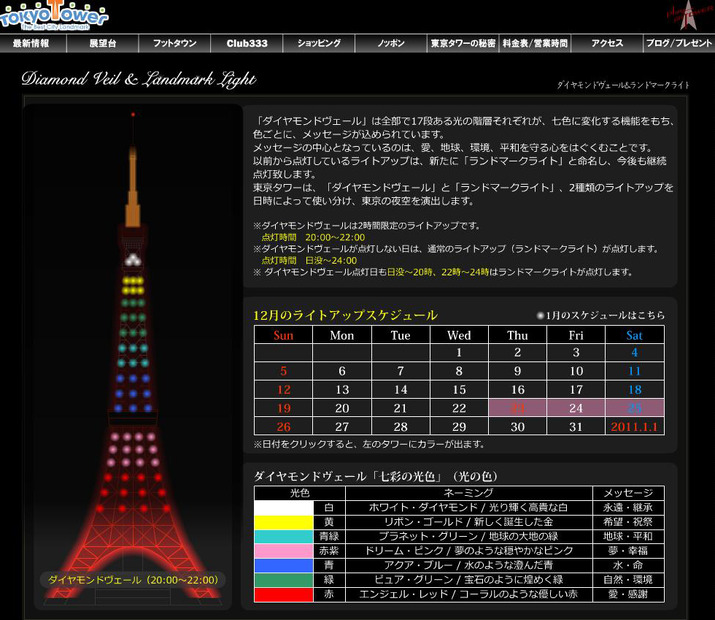Image resolution: width=715 pixels, height=620 pixels.
Task: Click the リボン・ゴールド naming cell
Action: (469, 522)
